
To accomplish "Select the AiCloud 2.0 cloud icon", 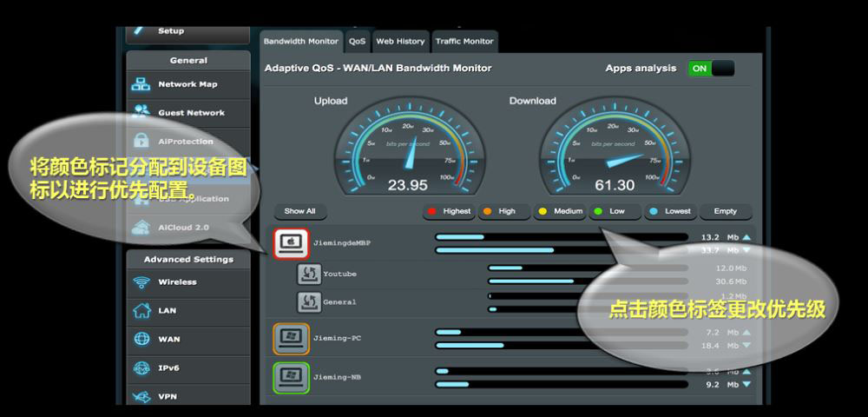I will tap(141, 227).
